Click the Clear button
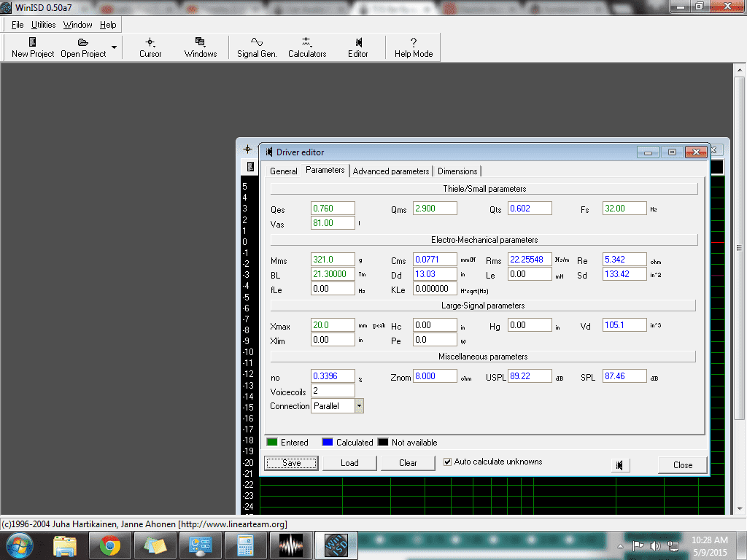 coord(408,463)
